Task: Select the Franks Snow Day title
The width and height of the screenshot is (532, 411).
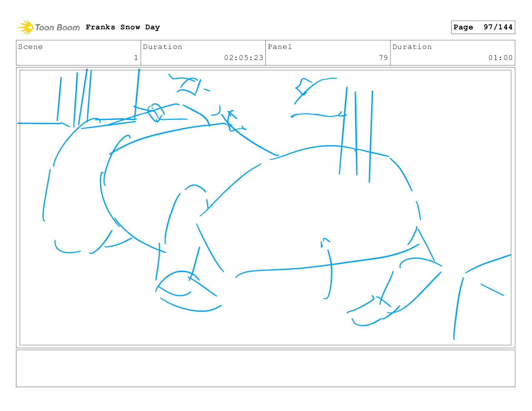Action: 123,27
